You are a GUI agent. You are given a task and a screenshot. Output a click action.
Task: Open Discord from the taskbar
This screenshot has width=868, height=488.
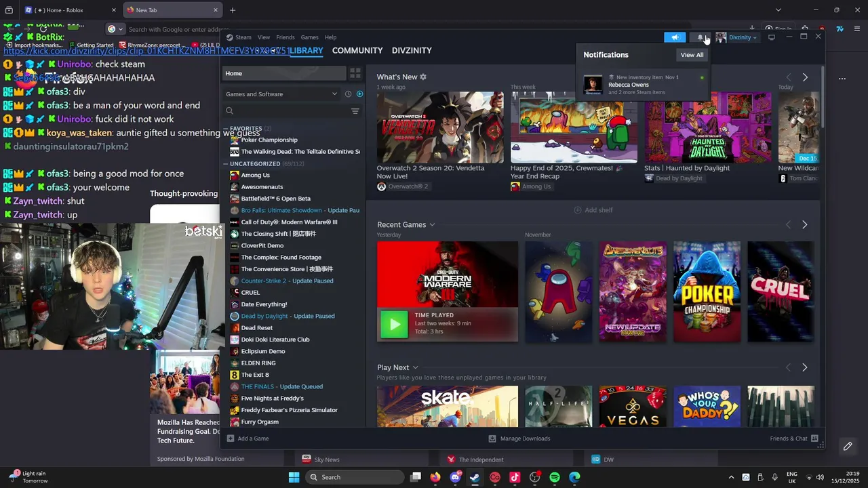(x=455, y=477)
